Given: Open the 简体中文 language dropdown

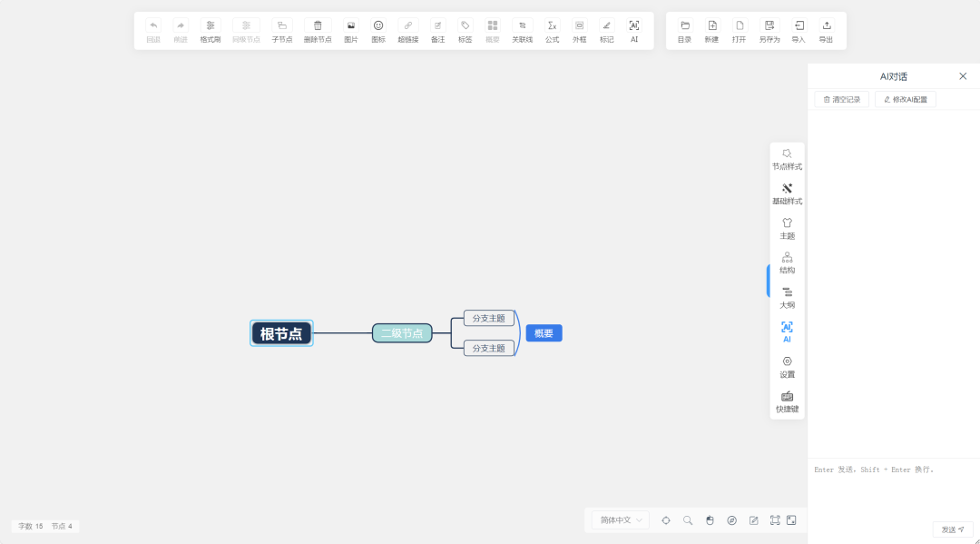Looking at the screenshot, I should [x=619, y=519].
